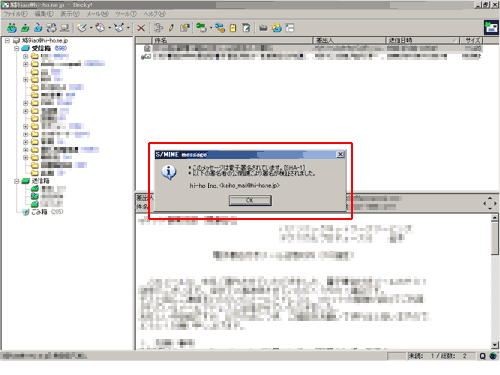Image resolution: width=500 pixels, height=375 pixels.
Task: Open the ツール(T) menu
Action: 126,14
